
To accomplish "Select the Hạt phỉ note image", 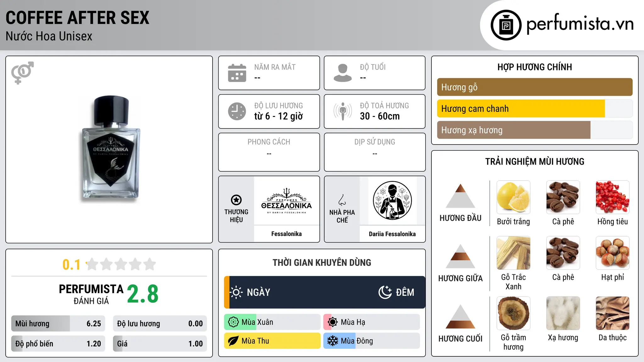I will click(x=613, y=253).
